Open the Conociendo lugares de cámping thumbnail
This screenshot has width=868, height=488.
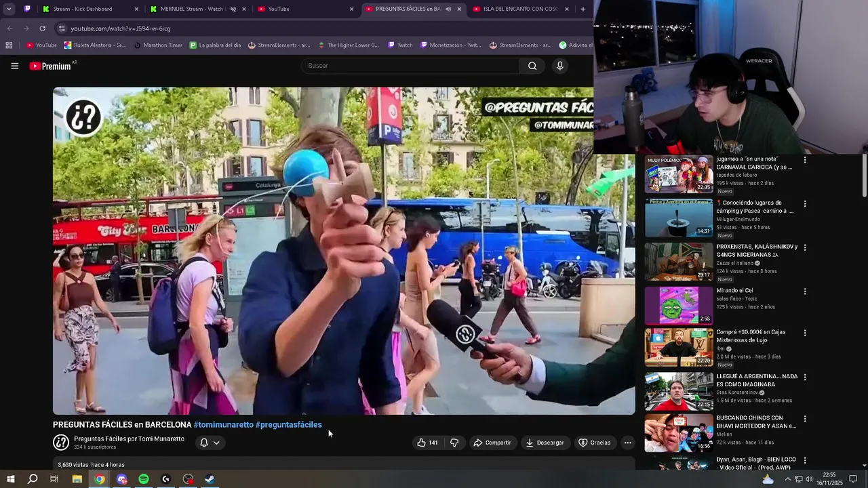(x=678, y=218)
